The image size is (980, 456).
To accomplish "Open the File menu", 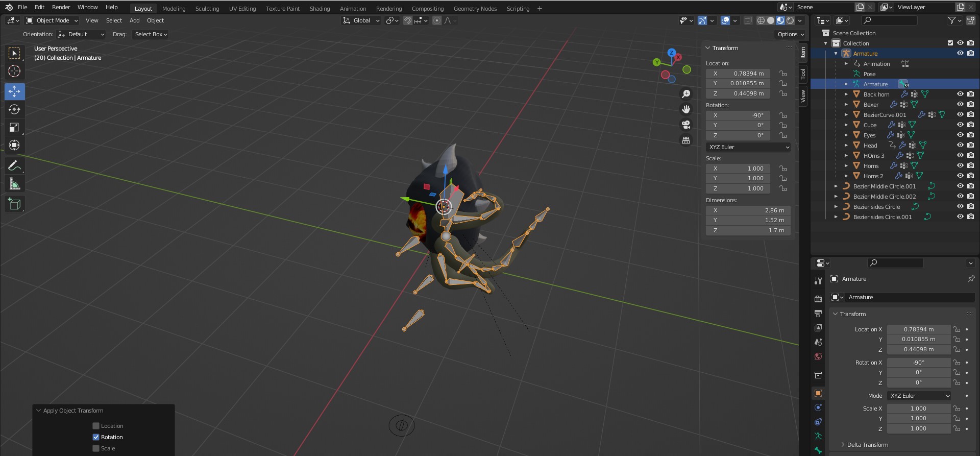I will 22,7.
